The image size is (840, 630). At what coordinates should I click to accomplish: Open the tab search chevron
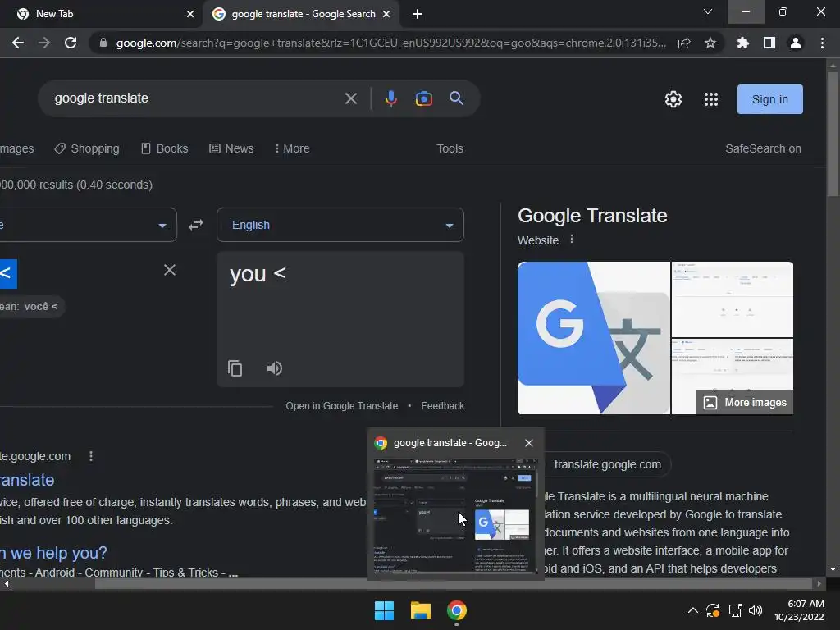[x=708, y=11]
